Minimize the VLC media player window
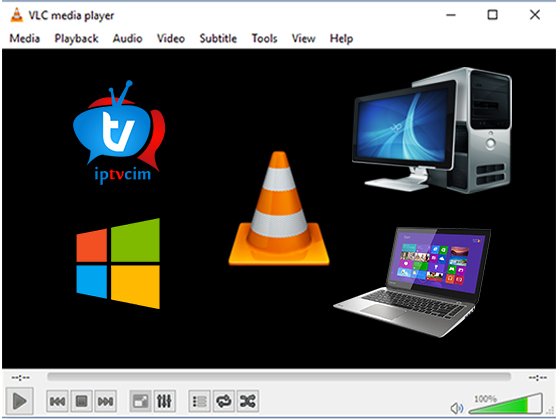 click(451, 15)
